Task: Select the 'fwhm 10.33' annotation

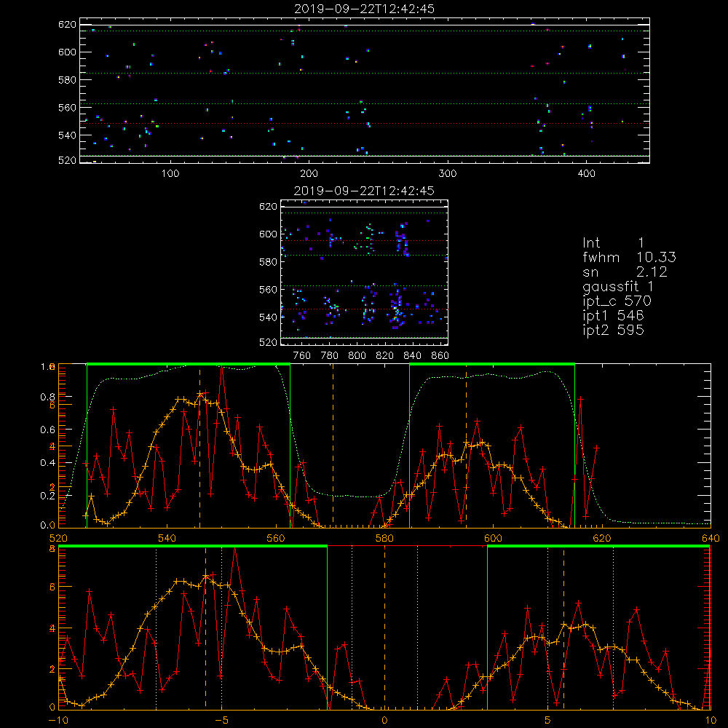Action: pos(629,257)
